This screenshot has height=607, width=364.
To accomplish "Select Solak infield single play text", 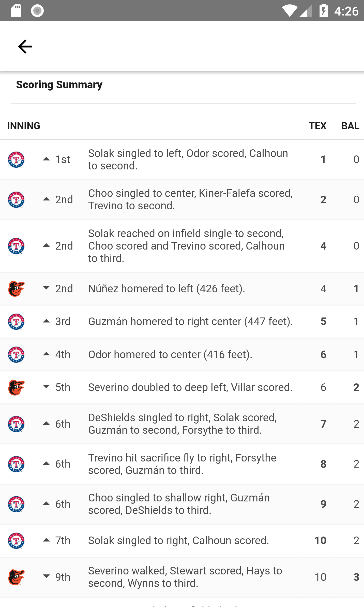I will click(x=186, y=246).
